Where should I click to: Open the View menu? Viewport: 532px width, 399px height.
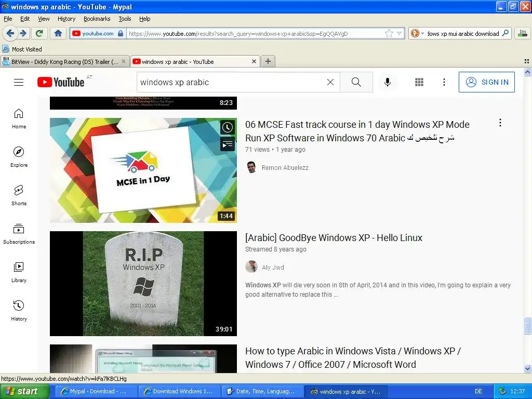click(x=44, y=19)
